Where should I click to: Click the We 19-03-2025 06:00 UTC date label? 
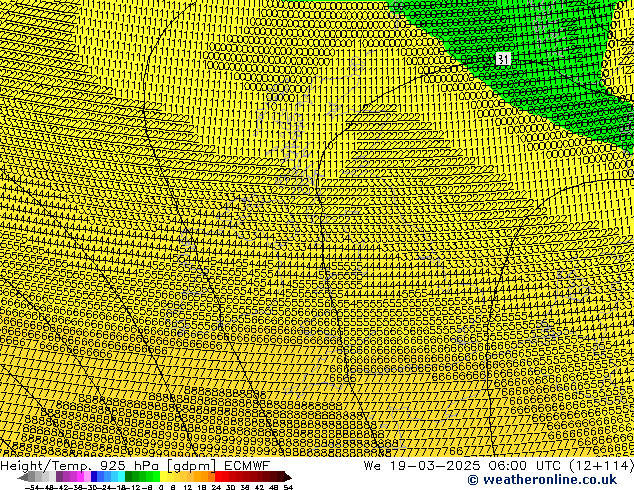pyautogui.click(x=499, y=465)
